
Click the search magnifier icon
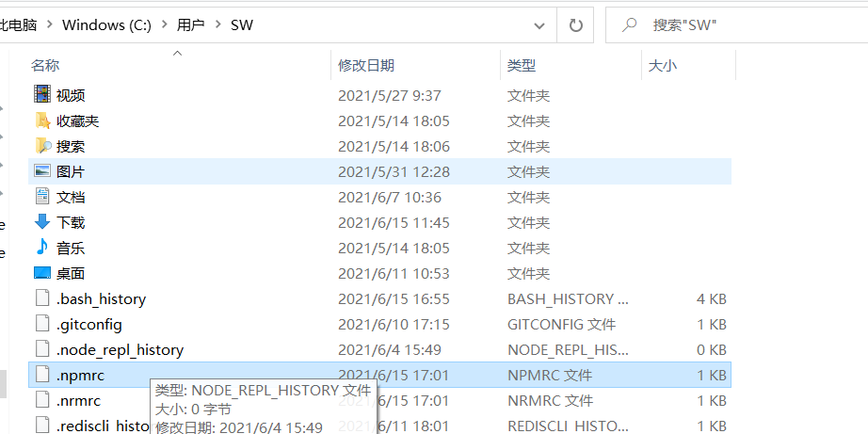[629, 24]
